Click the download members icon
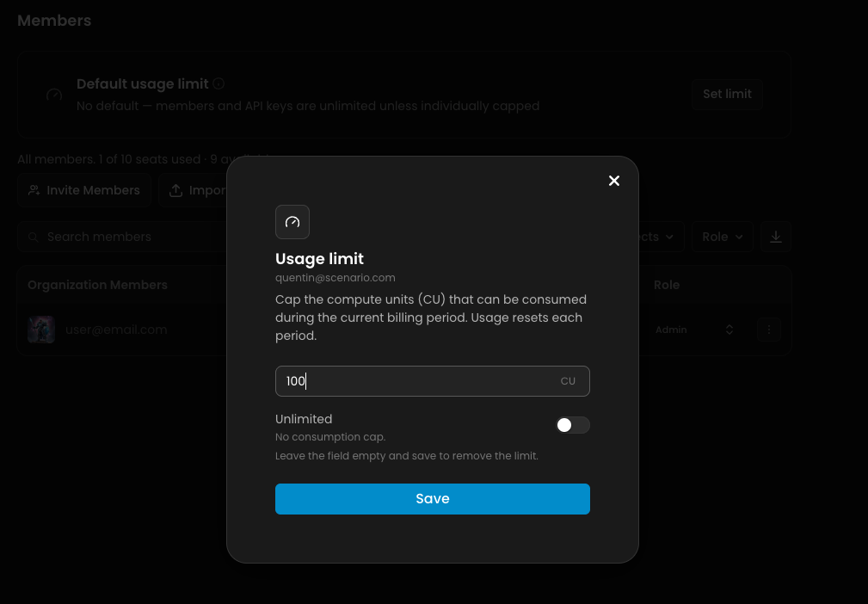Viewport: 868px width, 604px height. (776, 237)
